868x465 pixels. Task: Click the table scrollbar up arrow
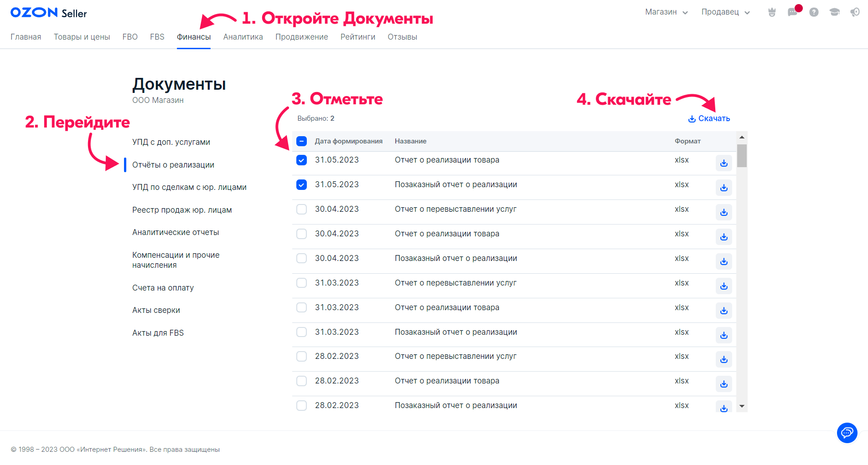click(742, 137)
